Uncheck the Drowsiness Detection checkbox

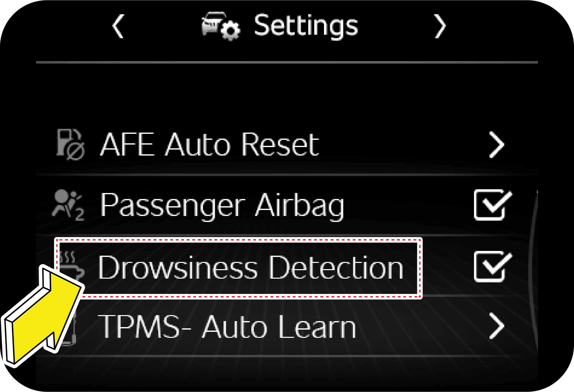pyautogui.click(x=491, y=267)
